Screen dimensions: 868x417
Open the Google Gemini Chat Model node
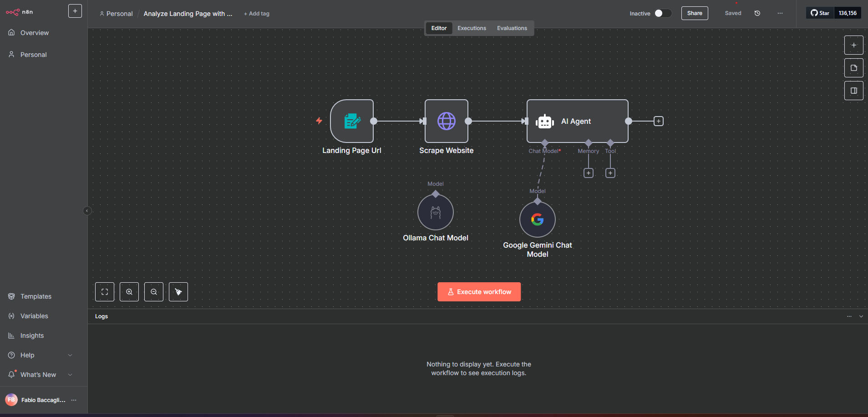(x=537, y=219)
